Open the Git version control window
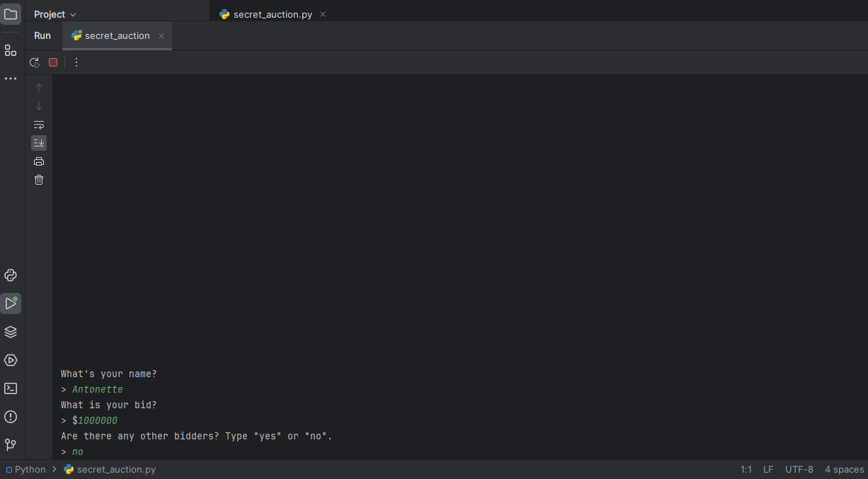The height and width of the screenshot is (479, 868). [11, 445]
